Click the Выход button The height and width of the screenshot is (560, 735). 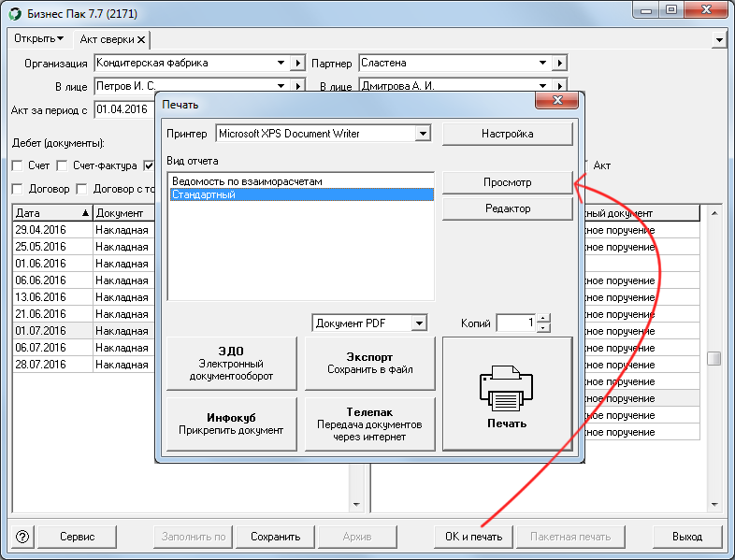pyautogui.click(x=687, y=537)
